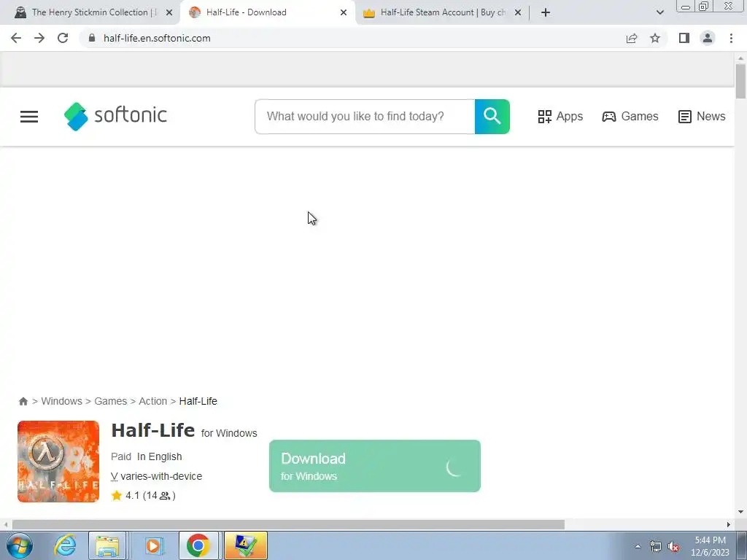Image resolution: width=747 pixels, height=560 pixels.
Task: Go to Windows breadcrumb link
Action: pyautogui.click(x=61, y=401)
